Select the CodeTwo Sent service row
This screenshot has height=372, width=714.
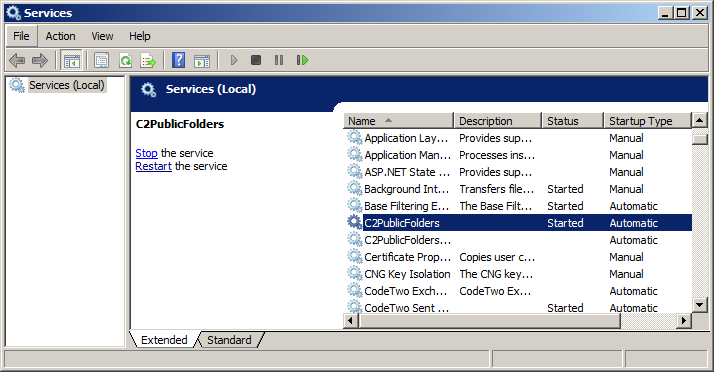point(518,307)
